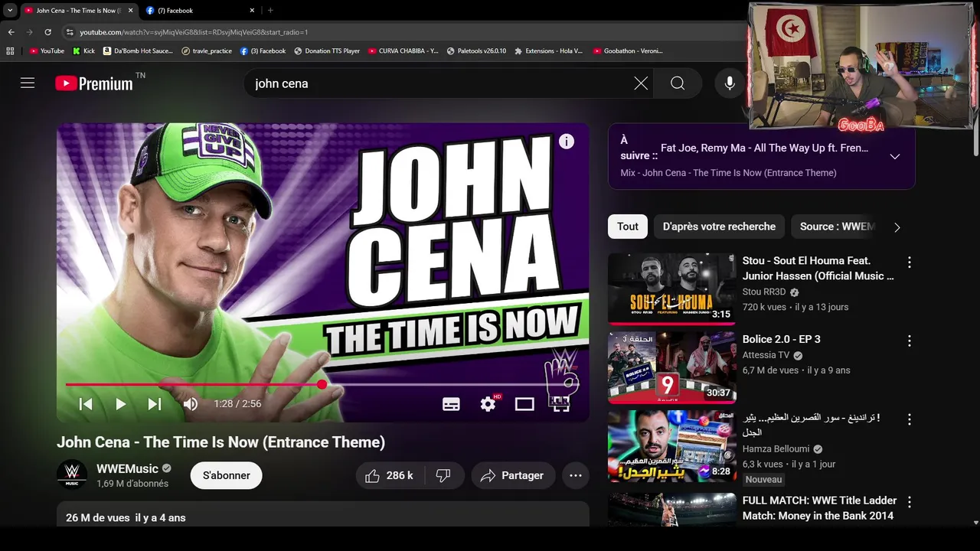Go back with the browser back arrow
This screenshot has width=980, height=551.
pyautogui.click(x=11, y=32)
